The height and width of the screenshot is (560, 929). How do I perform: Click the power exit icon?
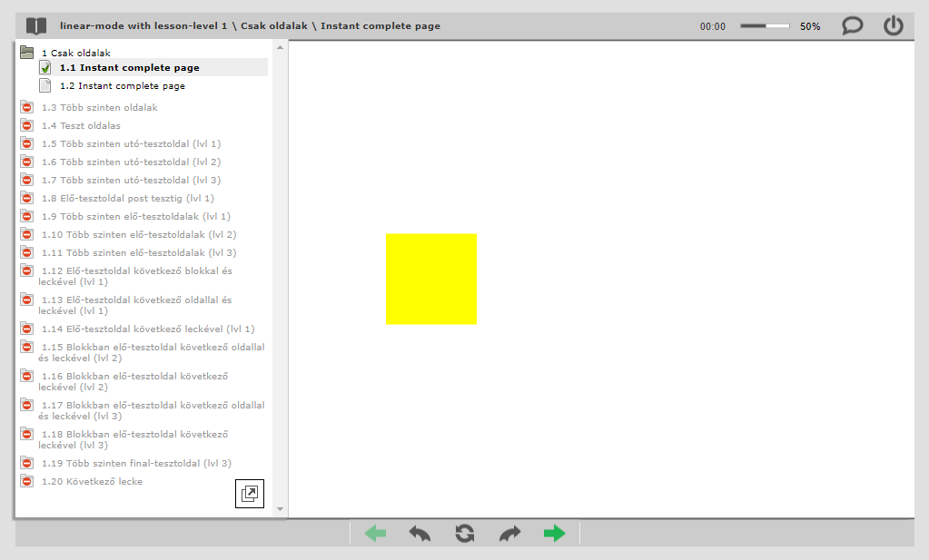(x=894, y=26)
